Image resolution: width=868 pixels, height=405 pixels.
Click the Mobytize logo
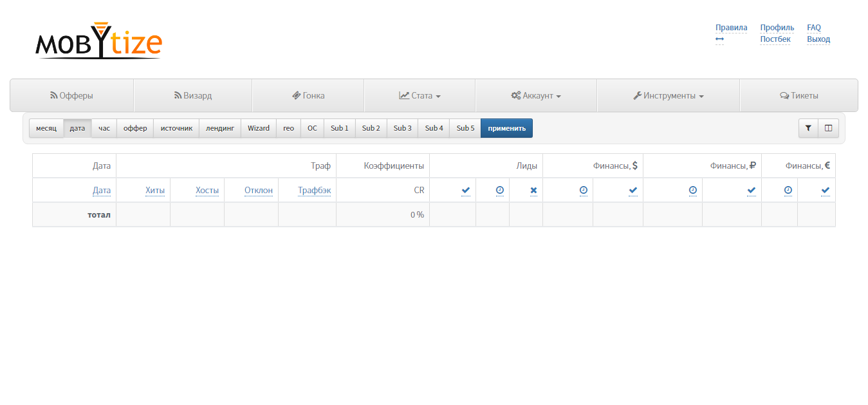click(98, 41)
